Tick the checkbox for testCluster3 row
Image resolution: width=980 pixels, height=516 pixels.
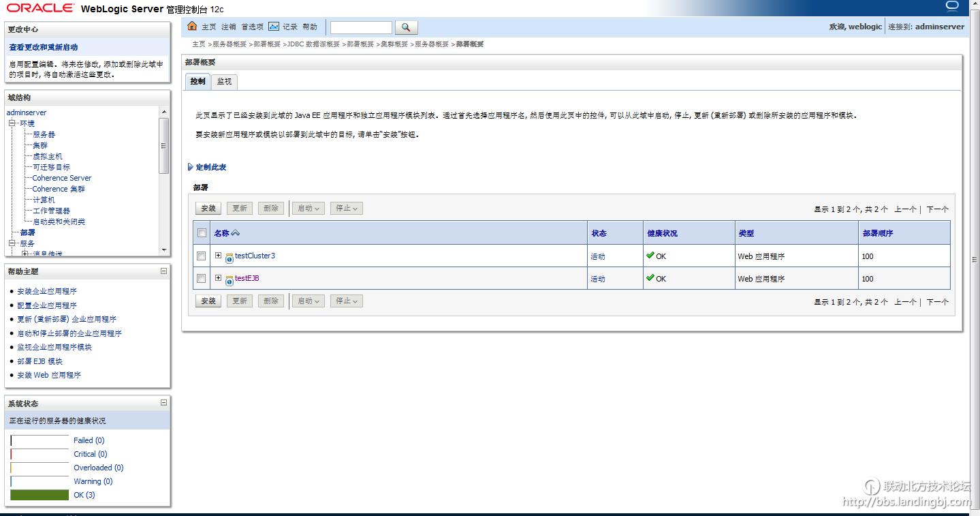point(202,256)
